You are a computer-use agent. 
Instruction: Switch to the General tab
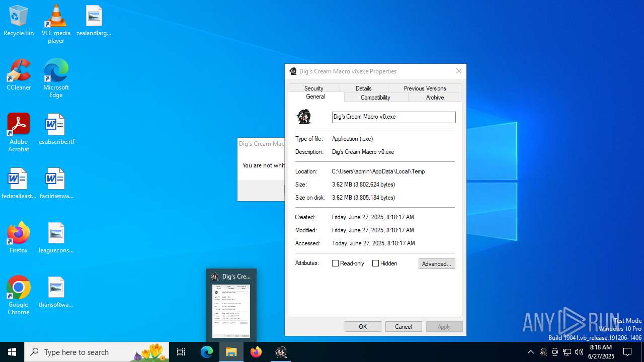click(x=315, y=97)
